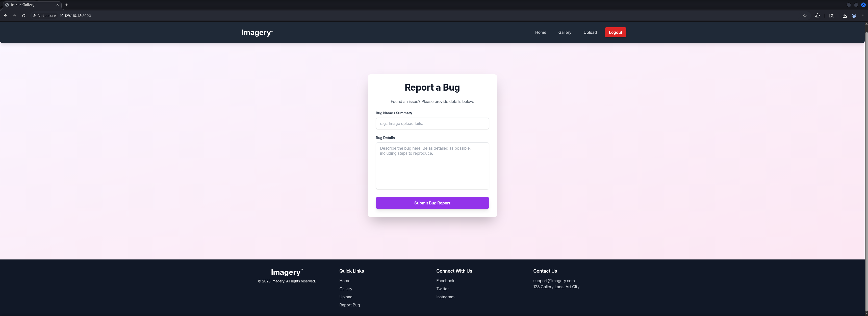
Task: Open the three-dot browser menu
Action: 863,15
